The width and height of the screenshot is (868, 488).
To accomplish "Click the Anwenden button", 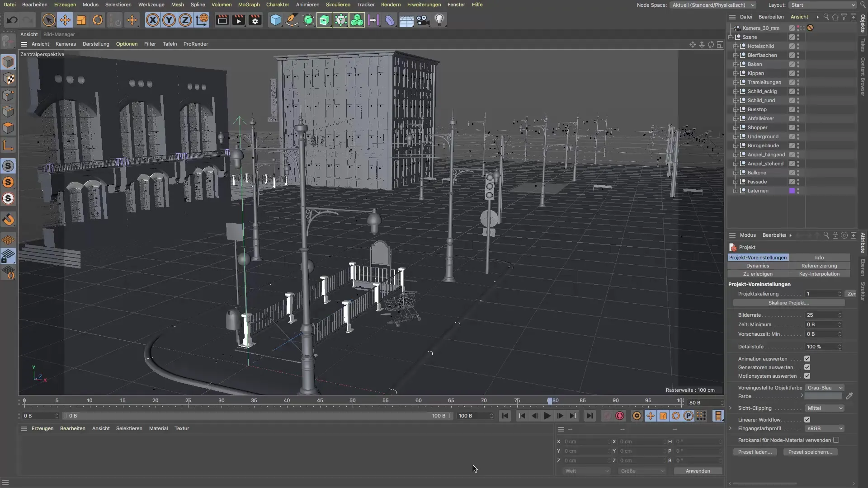I will coord(698,471).
